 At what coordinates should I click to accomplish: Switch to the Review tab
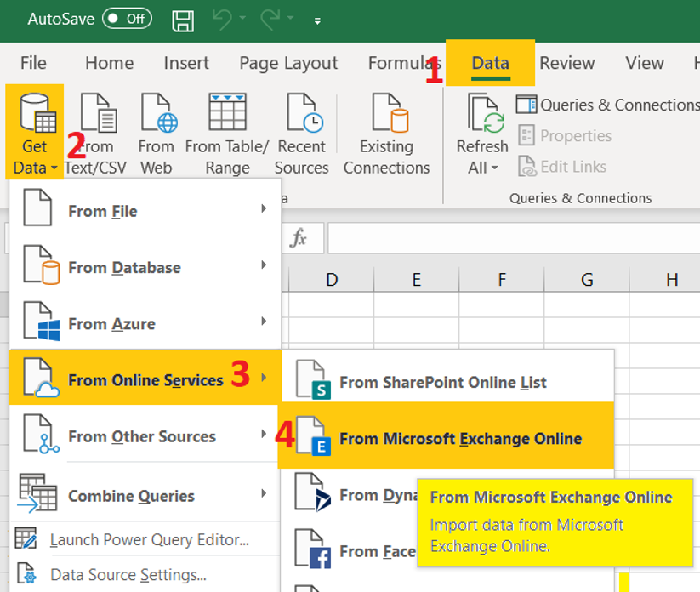[x=567, y=63]
